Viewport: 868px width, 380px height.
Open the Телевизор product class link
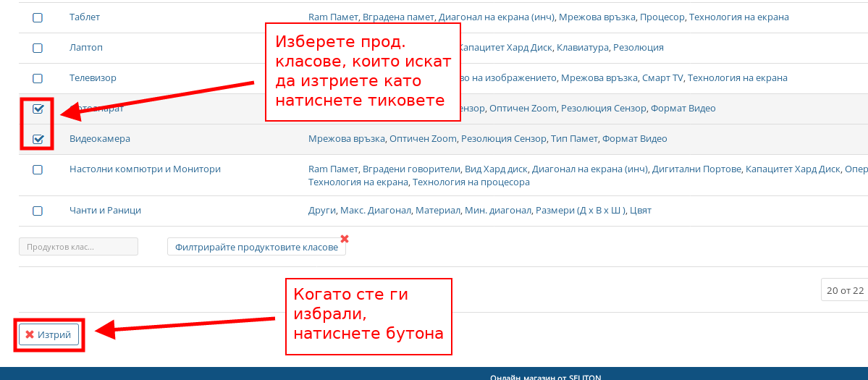93,77
